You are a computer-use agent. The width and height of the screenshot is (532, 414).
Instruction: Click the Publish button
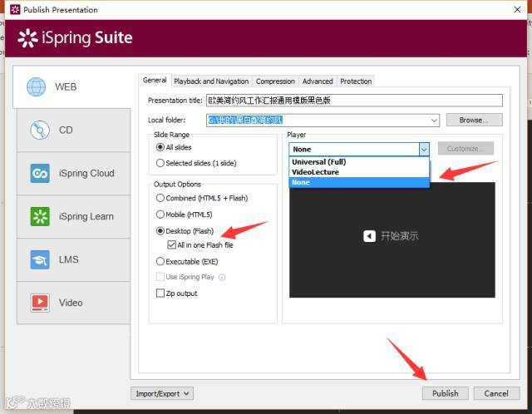[446, 394]
